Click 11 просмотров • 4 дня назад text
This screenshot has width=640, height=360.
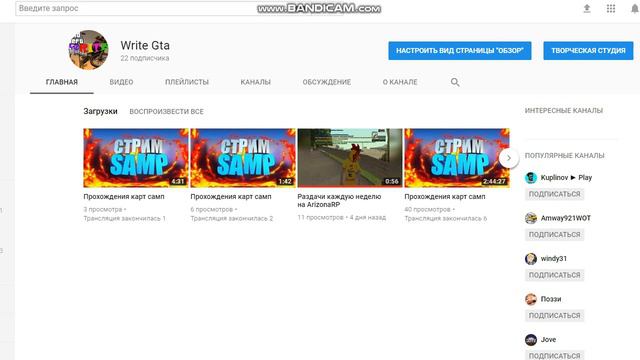341,217
